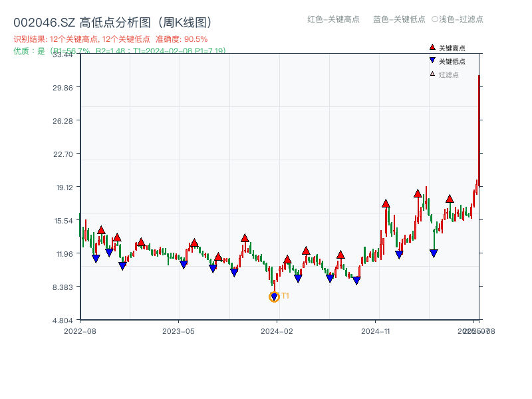Image resolution: width=532 pixels, height=399 pixels.
Task: Click the tall red candlestick at the chart's right edge
Action: pyautogui.click(x=479, y=130)
